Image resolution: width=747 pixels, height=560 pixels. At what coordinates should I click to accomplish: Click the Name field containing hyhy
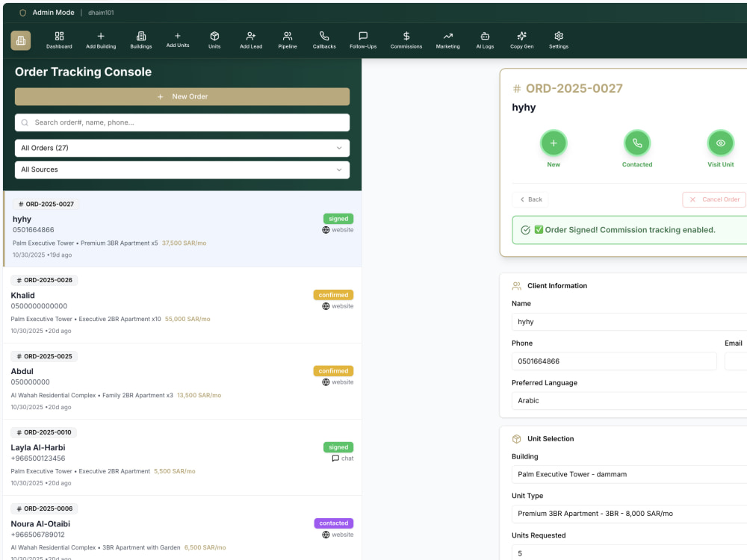coord(629,321)
